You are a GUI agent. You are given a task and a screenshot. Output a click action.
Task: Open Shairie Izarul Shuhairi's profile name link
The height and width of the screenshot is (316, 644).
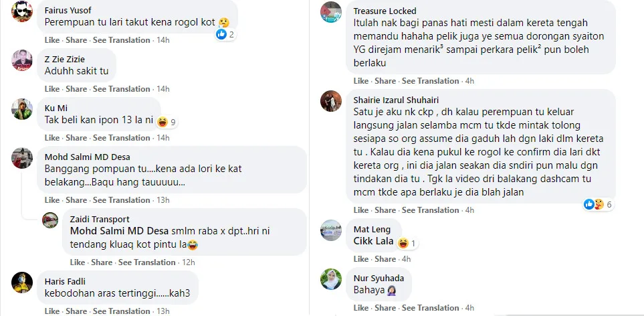pos(394,100)
